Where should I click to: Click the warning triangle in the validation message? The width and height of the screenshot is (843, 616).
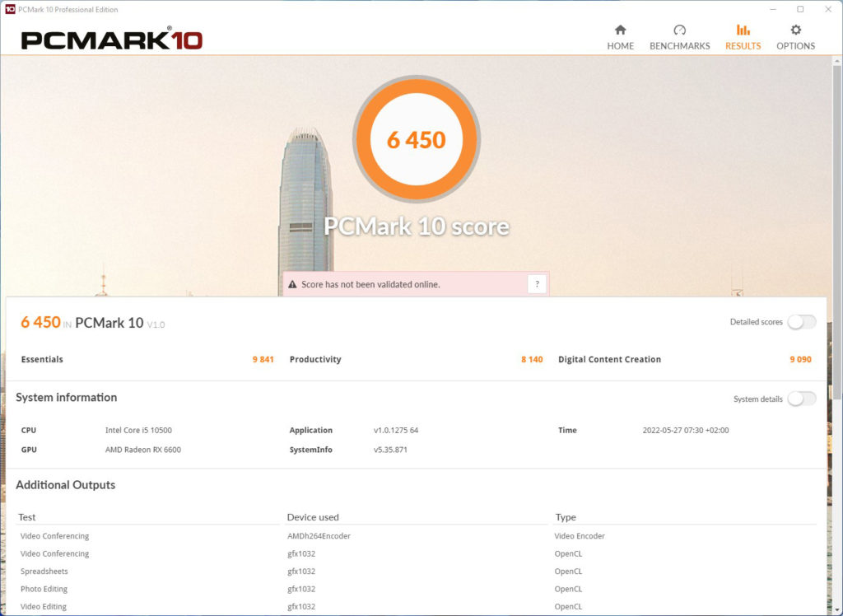coord(293,283)
